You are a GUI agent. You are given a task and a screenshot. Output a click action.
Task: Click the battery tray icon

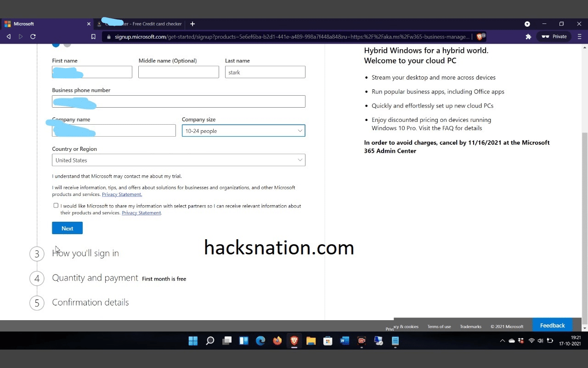550,341
